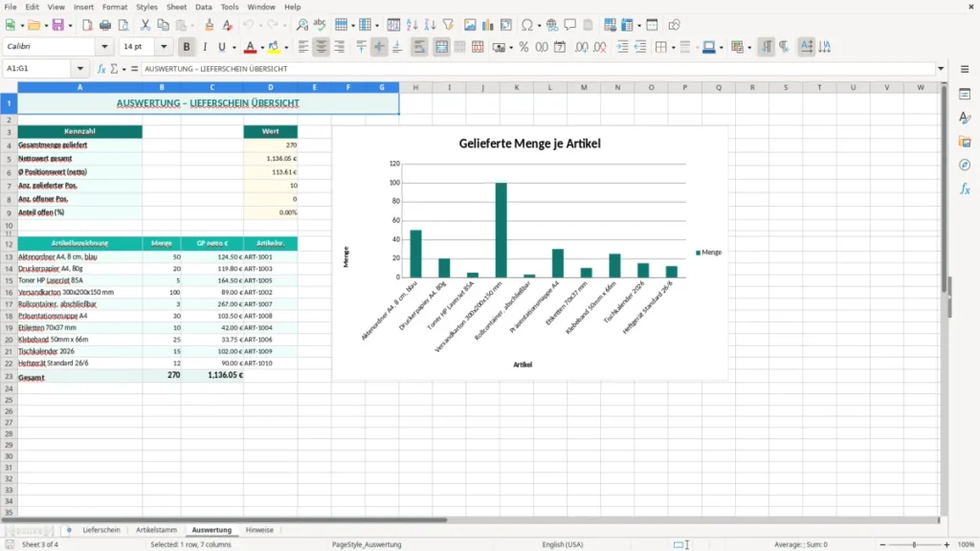Open the font color dropdown arrow
This screenshot has height=551, width=980.
coord(262,48)
